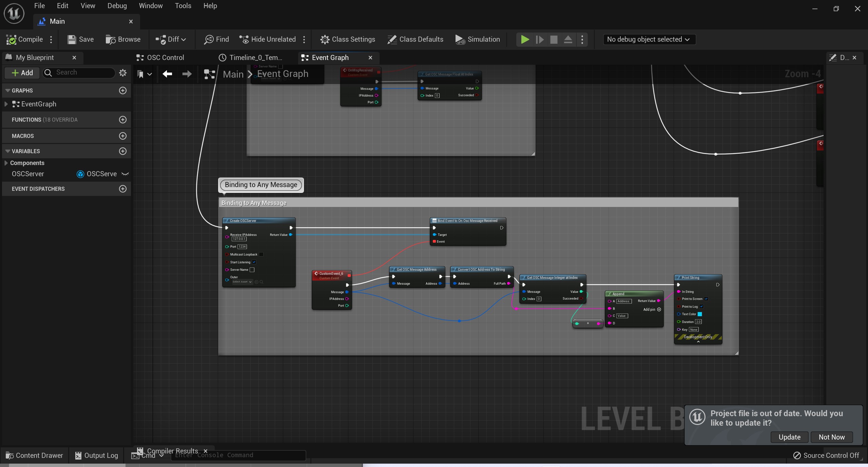Navigate back in graph history
Screen dimensions: 868x467
click(167, 74)
